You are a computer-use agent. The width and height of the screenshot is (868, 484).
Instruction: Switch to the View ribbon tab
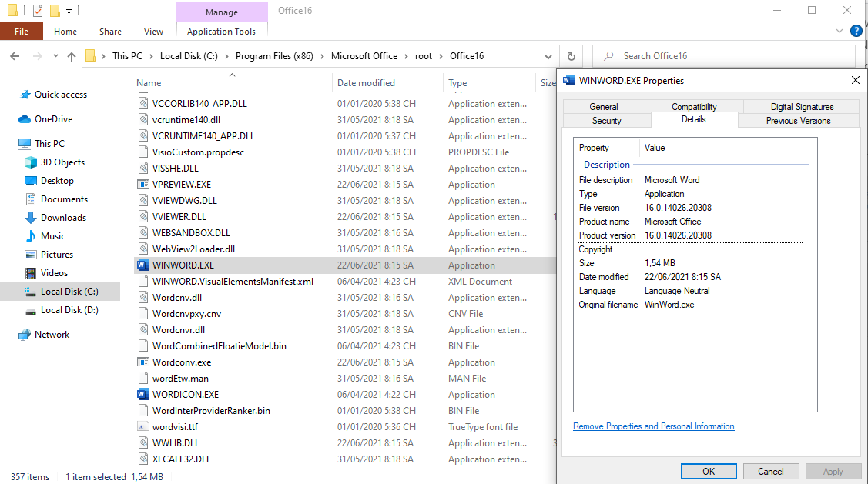153,31
